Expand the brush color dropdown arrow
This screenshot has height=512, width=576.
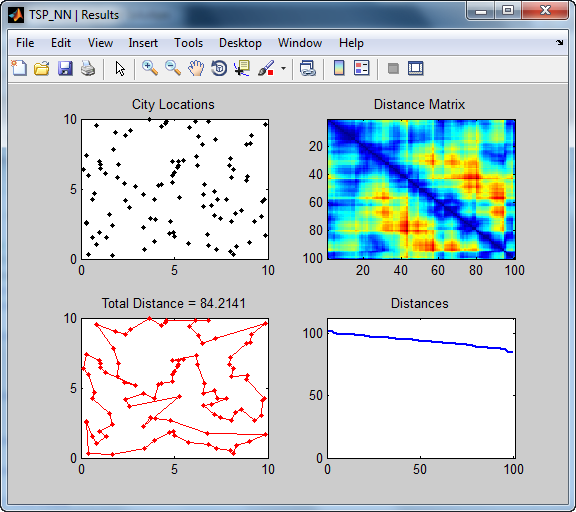(x=283, y=68)
